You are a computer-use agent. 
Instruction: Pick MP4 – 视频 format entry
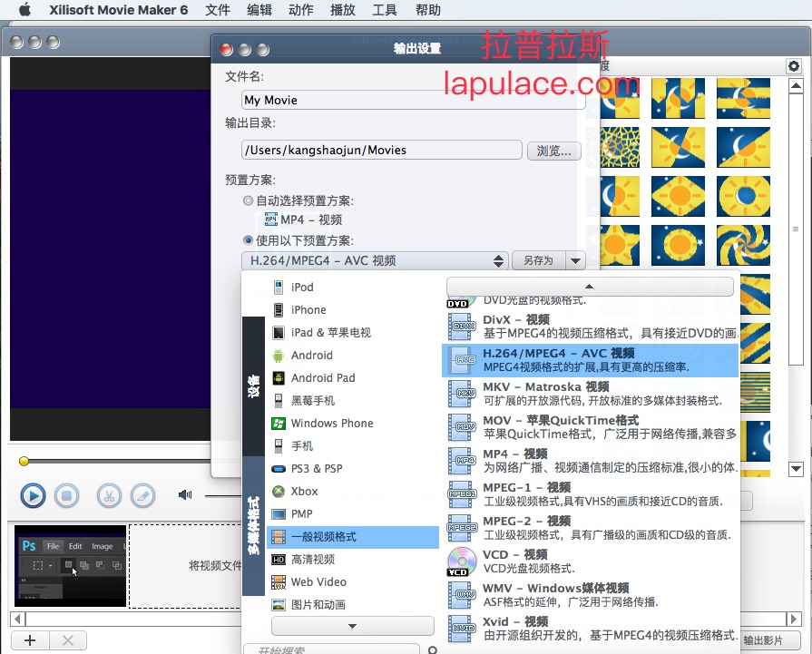point(591,461)
